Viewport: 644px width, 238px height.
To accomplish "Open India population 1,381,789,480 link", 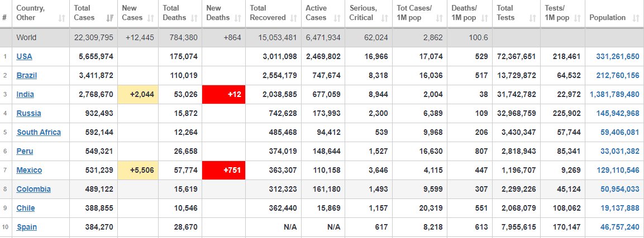I will (x=614, y=95).
